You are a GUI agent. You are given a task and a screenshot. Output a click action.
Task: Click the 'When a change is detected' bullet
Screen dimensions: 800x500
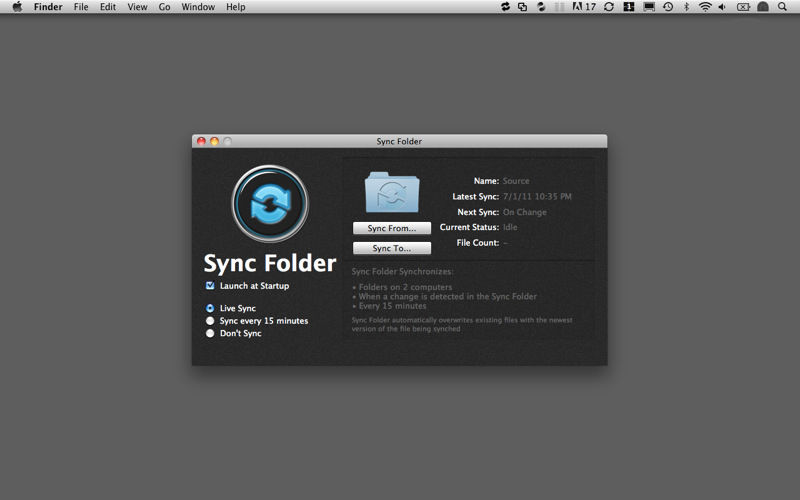click(x=447, y=296)
